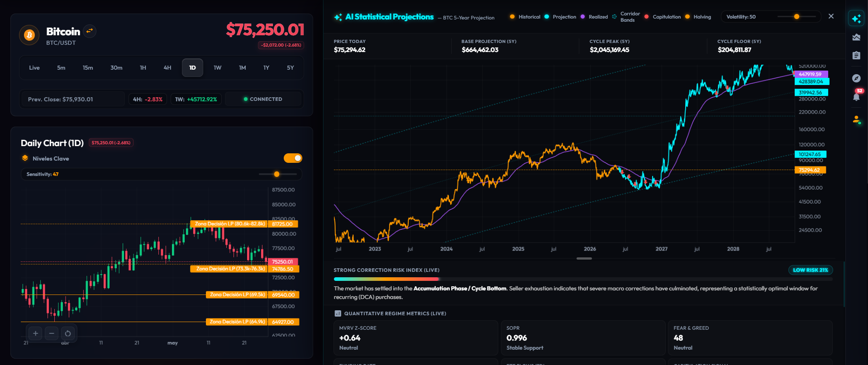Viewport: 868px width, 365px height.
Task: Click the quantitative regime metrics chart icon
Action: [x=338, y=313]
